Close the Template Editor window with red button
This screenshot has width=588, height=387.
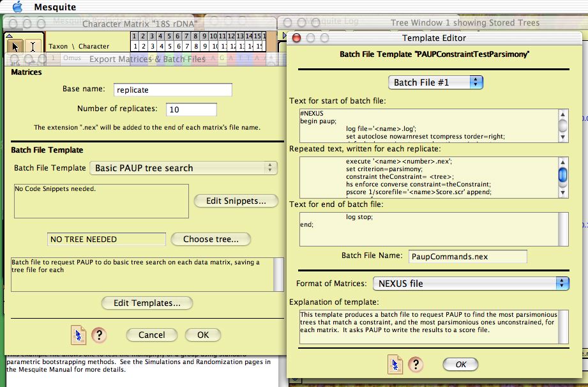click(x=296, y=38)
